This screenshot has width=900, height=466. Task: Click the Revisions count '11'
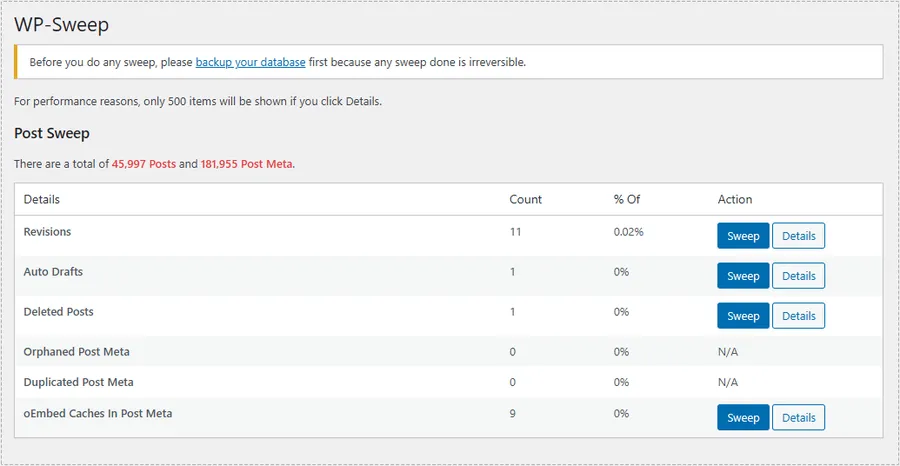pyautogui.click(x=515, y=232)
